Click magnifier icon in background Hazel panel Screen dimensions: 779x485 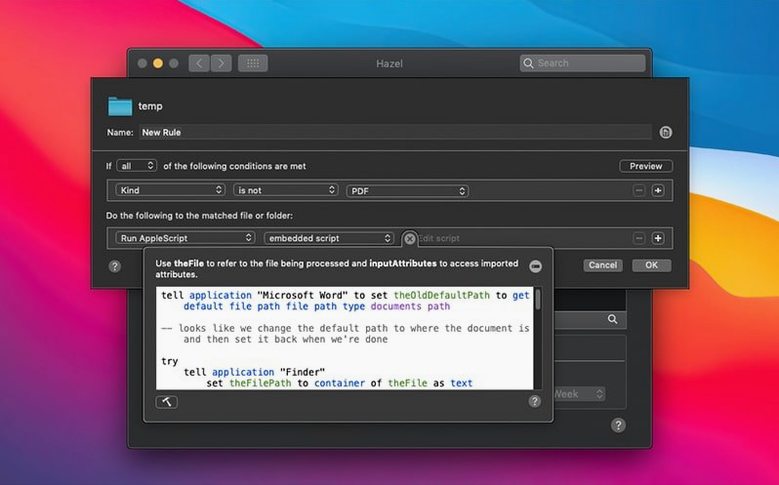click(613, 319)
